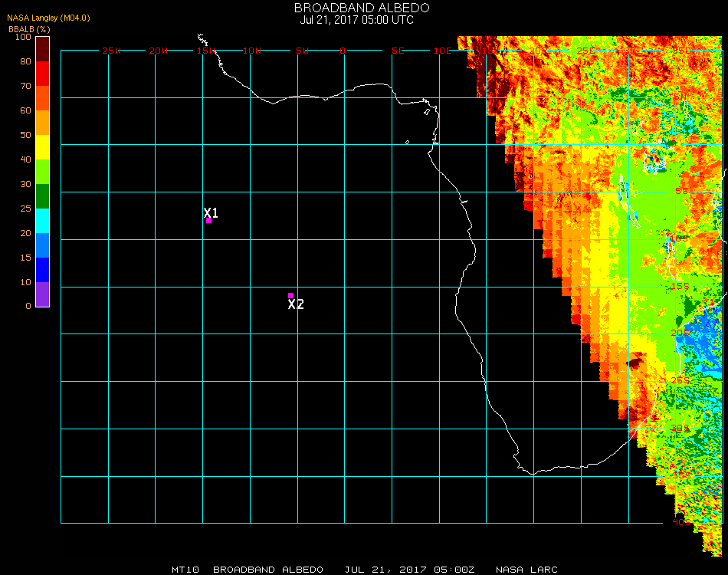This screenshot has height=575, width=728.
Task: Click the 25W longitude label
Action: [111, 51]
